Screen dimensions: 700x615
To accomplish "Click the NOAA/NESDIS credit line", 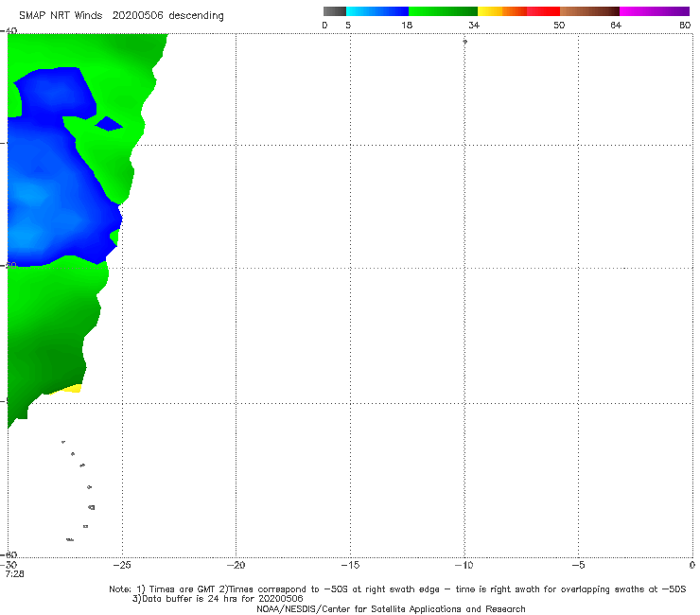I will point(391,609).
